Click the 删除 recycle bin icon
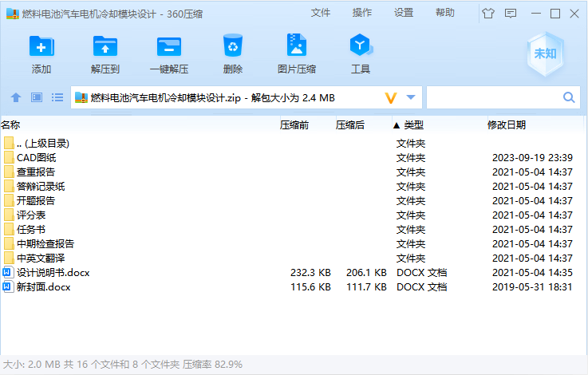This screenshot has width=588, height=375. pos(233,45)
